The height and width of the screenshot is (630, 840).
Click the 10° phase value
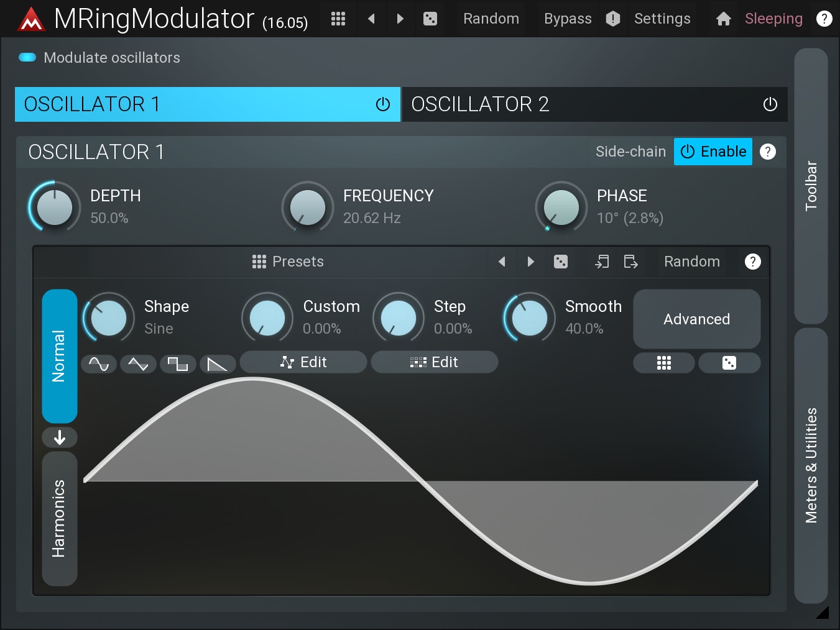coord(630,218)
